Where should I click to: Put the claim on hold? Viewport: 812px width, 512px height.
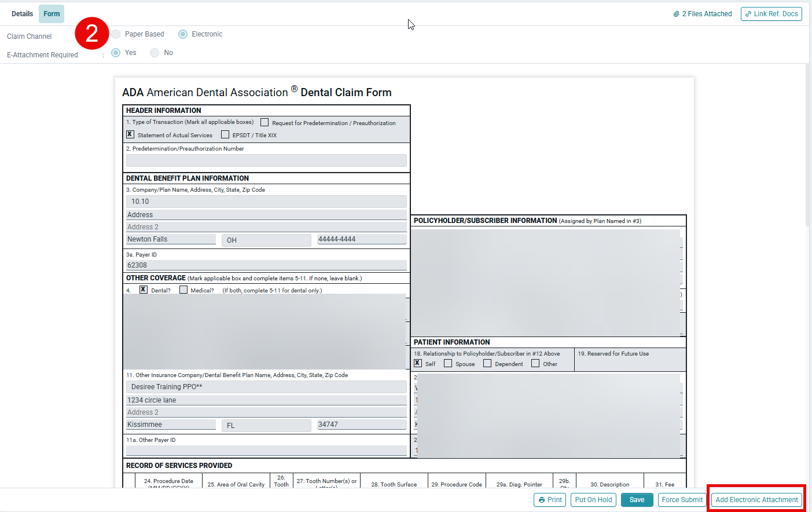point(594,500)
